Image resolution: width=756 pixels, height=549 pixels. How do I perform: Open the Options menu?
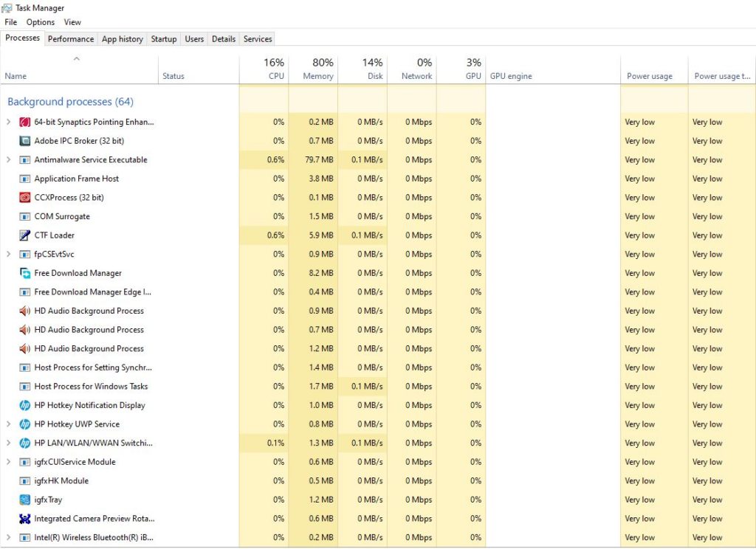41,22
